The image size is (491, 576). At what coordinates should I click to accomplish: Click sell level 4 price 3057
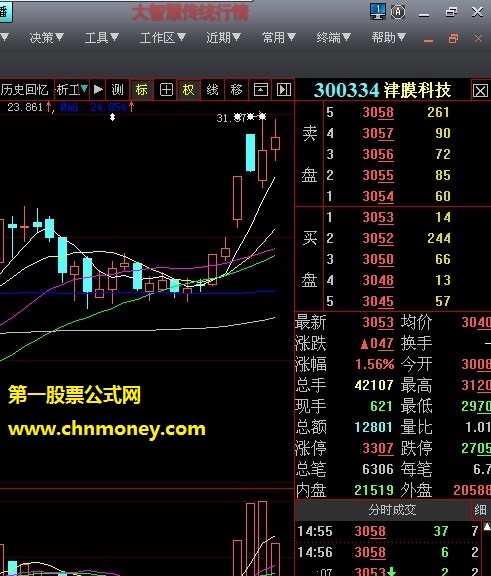click(x=378, y=133)
